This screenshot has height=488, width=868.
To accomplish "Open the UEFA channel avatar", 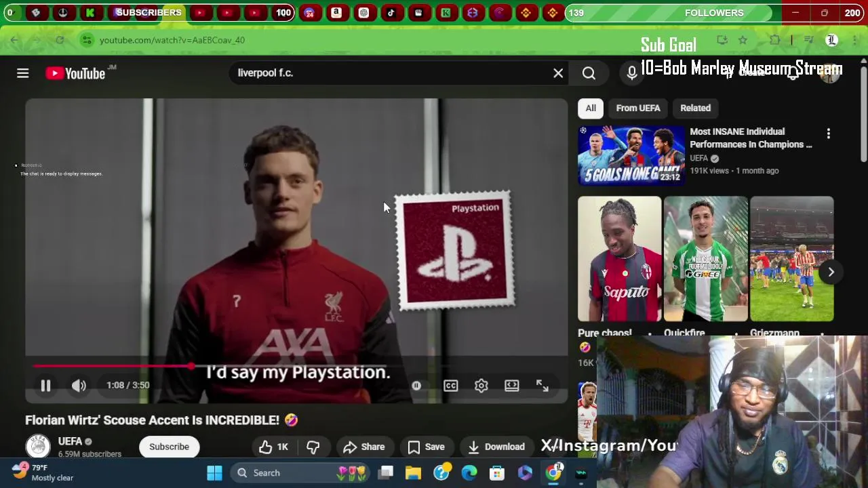I will [38, 447].
